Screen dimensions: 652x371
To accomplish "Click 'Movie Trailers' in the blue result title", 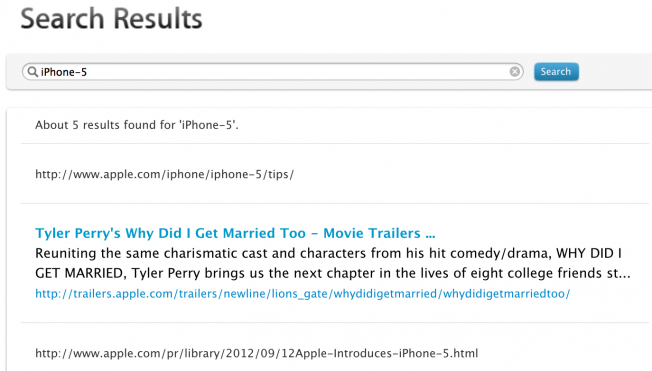I will coord(372,233).
